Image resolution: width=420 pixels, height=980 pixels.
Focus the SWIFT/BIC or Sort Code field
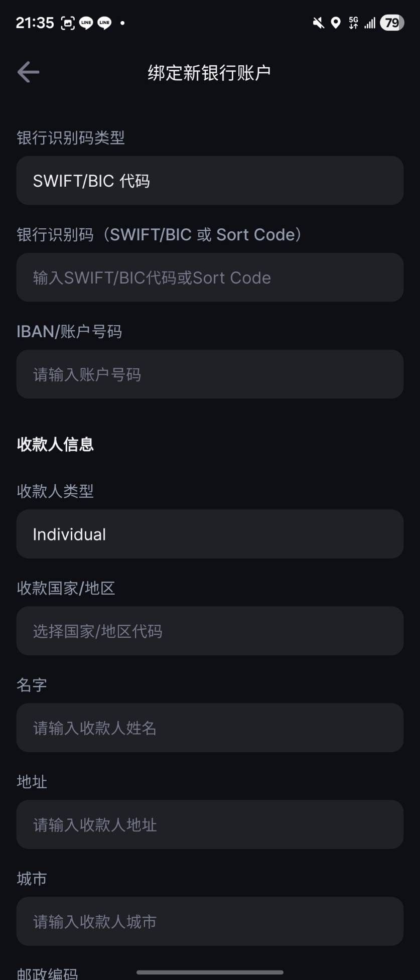coord(210,277)
